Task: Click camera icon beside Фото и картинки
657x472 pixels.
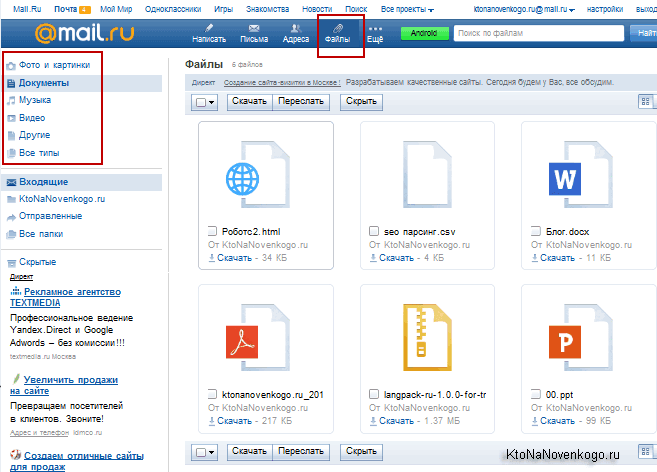Action: coord(11,66)
